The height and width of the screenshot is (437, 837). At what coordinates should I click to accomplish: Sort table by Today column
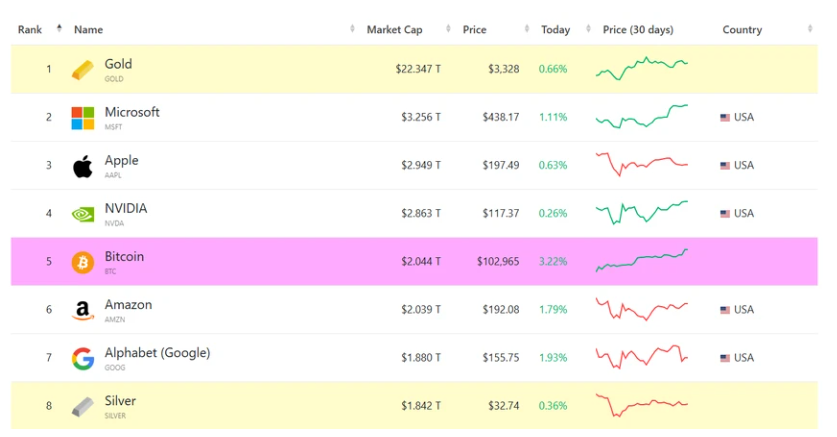(555, 30)
